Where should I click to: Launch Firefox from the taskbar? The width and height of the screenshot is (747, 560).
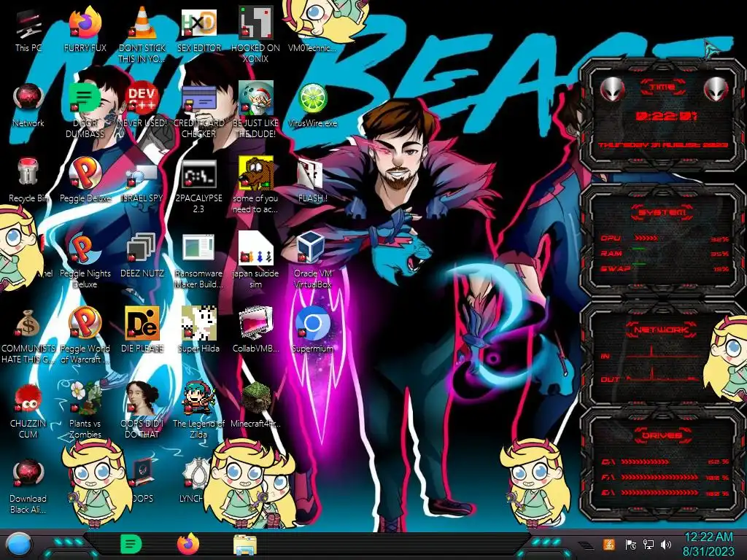point(188,544)
